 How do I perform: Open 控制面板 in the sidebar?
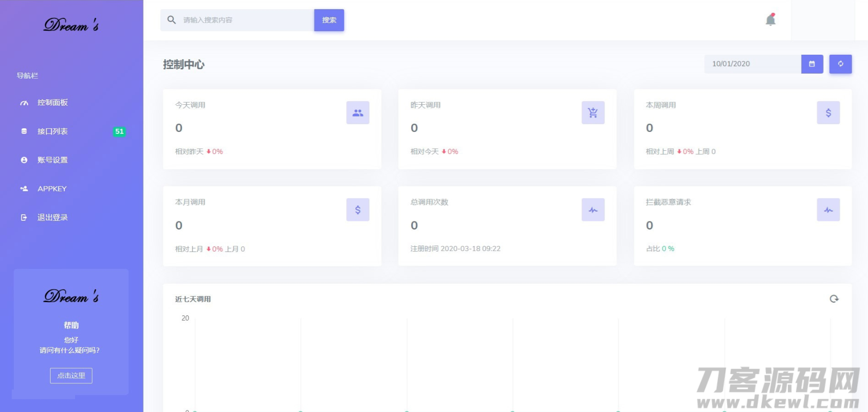[x=52, y=103]
